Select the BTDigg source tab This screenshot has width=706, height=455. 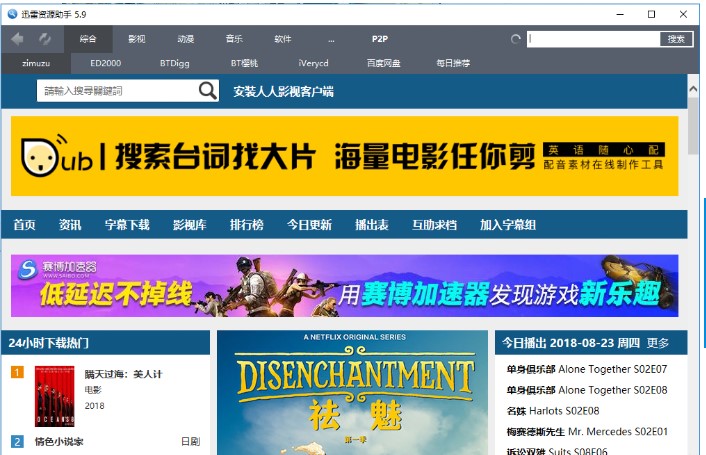(175, 63)
